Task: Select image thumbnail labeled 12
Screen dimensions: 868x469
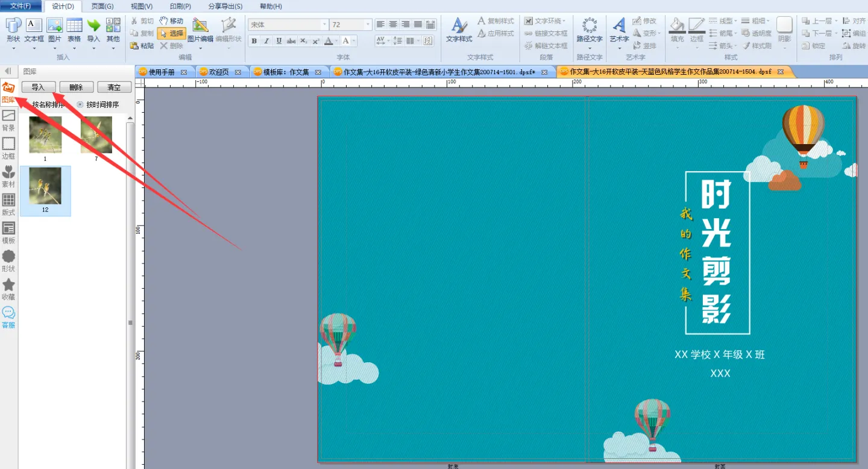Action: tap(45, 191)
